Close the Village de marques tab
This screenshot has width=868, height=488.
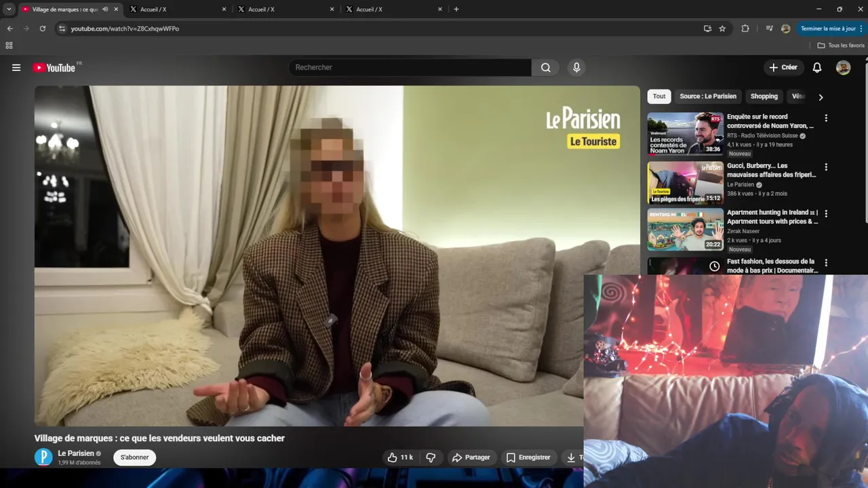point(116,9)
